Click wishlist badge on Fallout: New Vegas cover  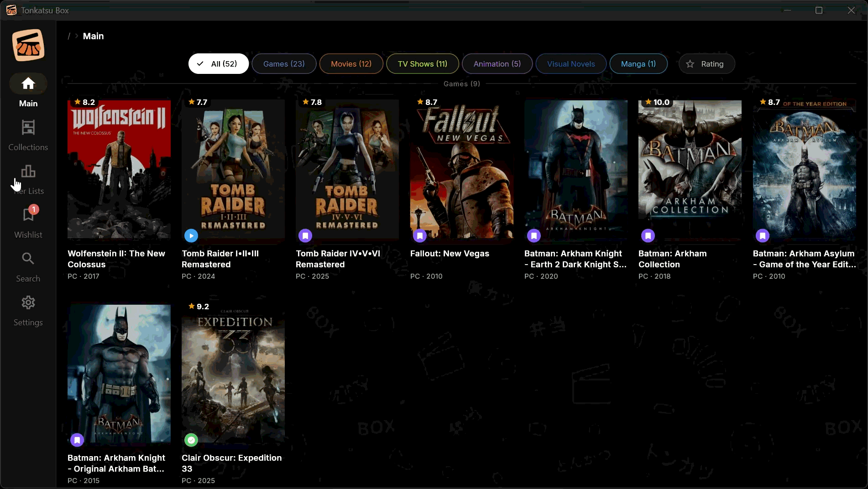pyautogui.click(x=420, y=236)
